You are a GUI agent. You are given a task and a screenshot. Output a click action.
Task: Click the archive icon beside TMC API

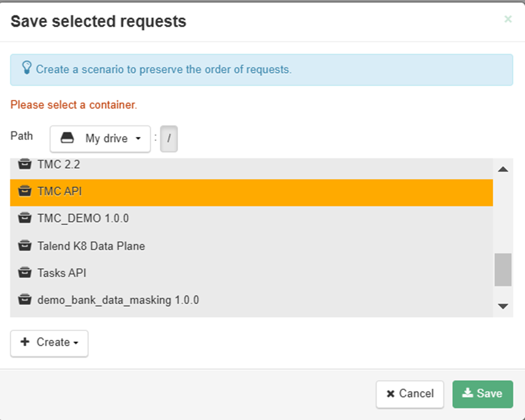click(x=24, y=191)
